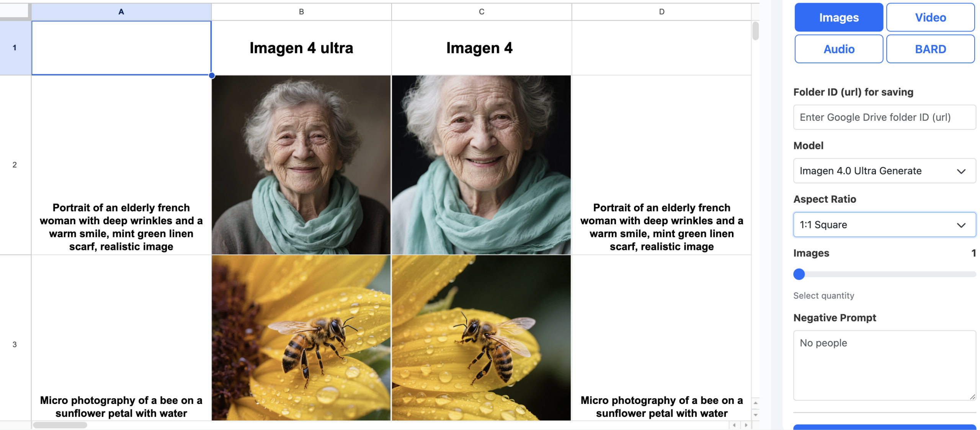Click the scroll up arrow of the sheet
The height and width of the screenshot is (430, 980).
pyautogui.click(x=755, y=403)
